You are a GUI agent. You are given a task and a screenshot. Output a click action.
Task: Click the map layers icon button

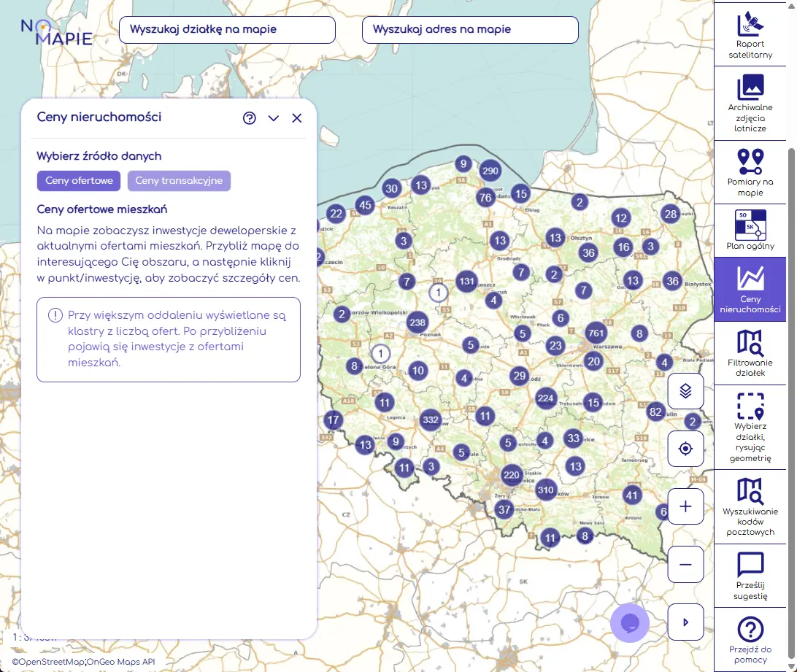[x=685, y=391]
